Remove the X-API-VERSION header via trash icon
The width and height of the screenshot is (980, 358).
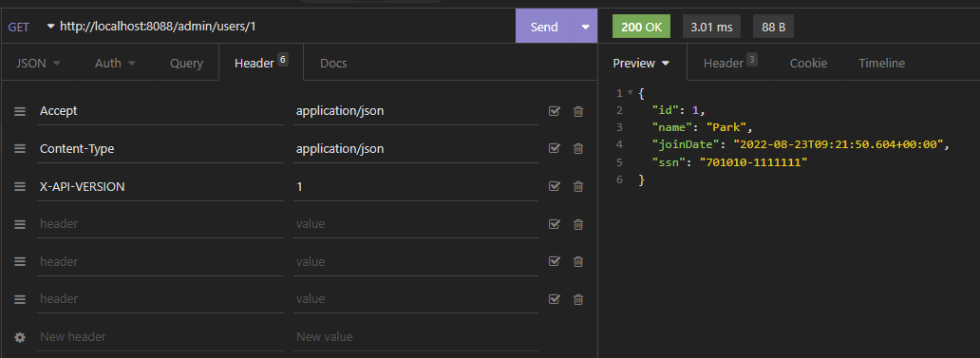point(578,186)
